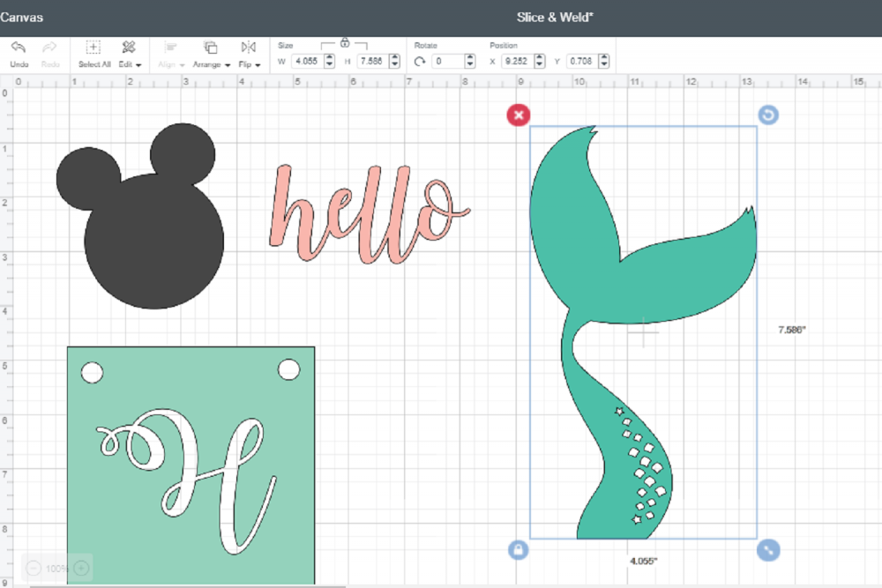Select the pink hello script text
882x588 pixels.
point(369,213)
